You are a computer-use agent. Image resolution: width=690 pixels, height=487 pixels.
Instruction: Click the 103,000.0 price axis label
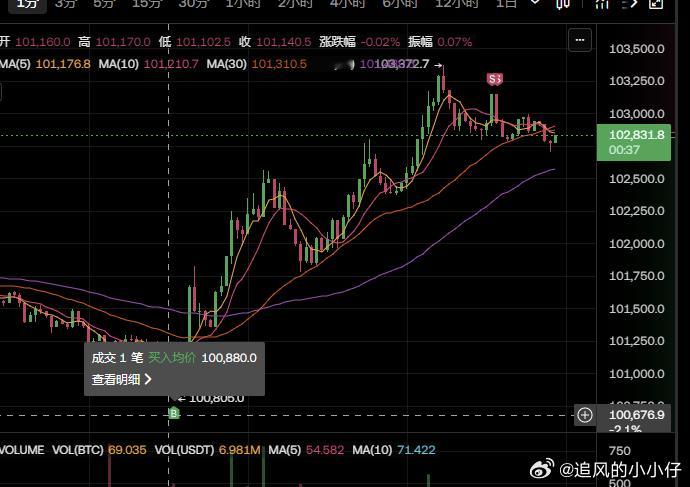point(636,114)
